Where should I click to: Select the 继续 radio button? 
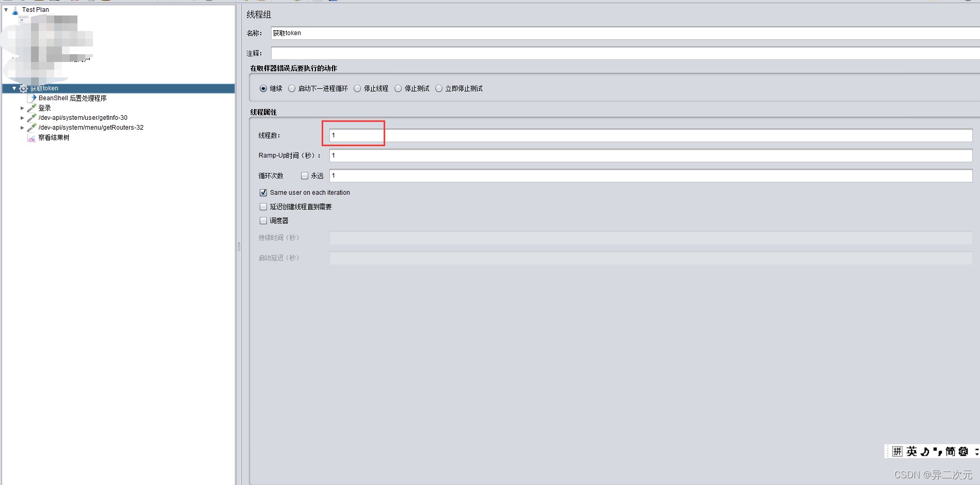point(263,89)
